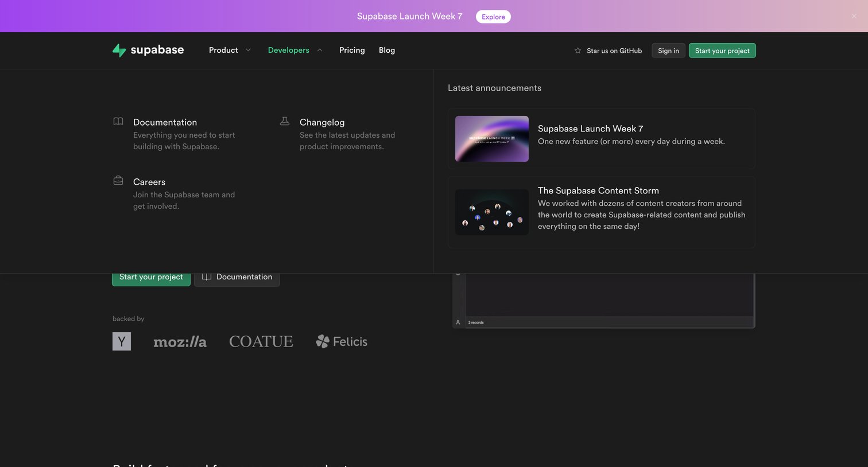This screenshot has height=467, width=868.
Task: Click The Supabase Content Storm announcement title
Action: coord(598,190)
